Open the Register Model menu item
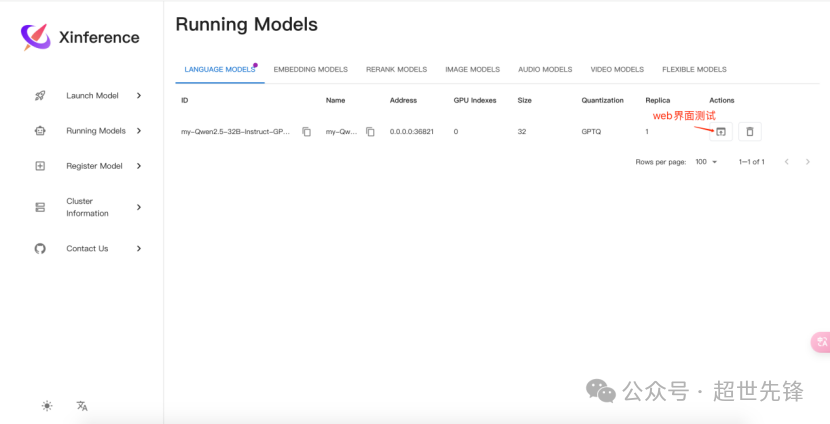830x424 pixels. click(x=88, y=166)
